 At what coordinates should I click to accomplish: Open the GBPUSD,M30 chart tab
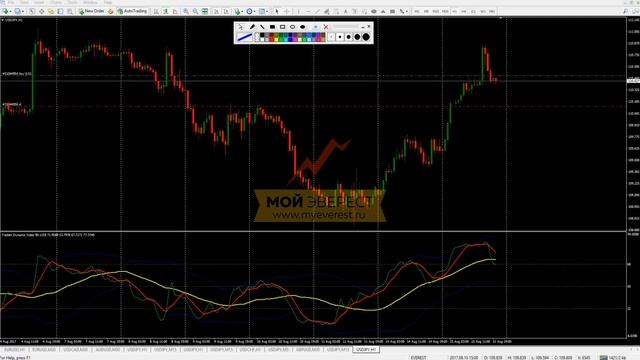click(x=308, y=350)
